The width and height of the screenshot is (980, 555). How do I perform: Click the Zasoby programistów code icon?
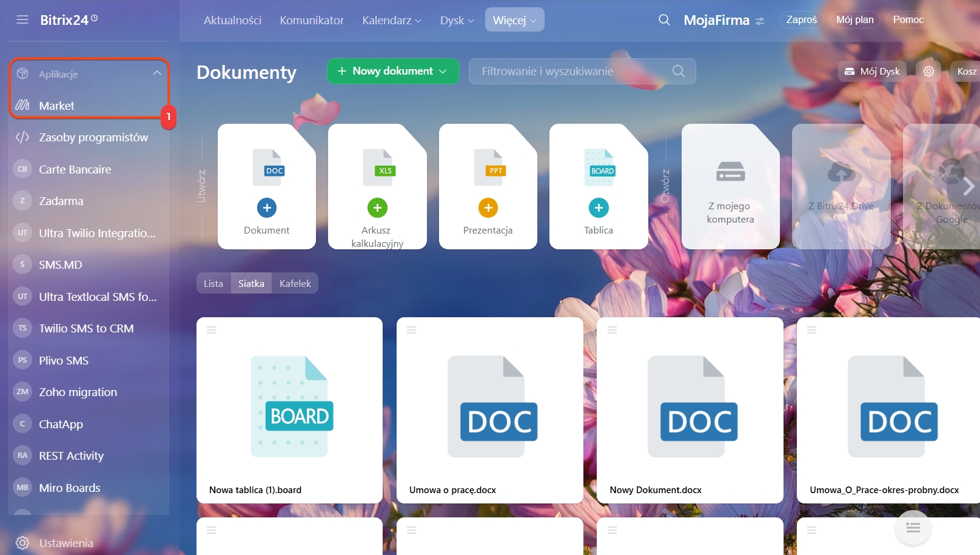point(22,137)
